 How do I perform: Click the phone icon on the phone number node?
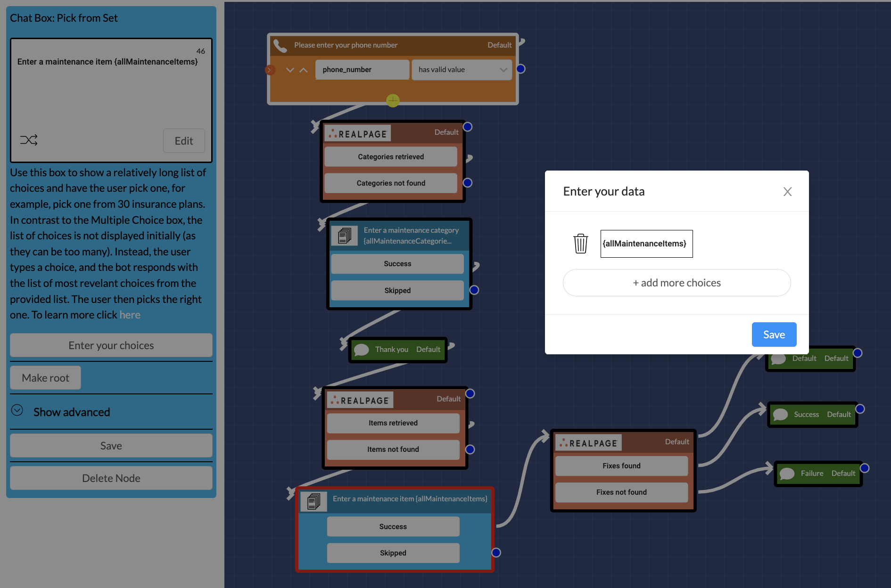click(281, 45)
